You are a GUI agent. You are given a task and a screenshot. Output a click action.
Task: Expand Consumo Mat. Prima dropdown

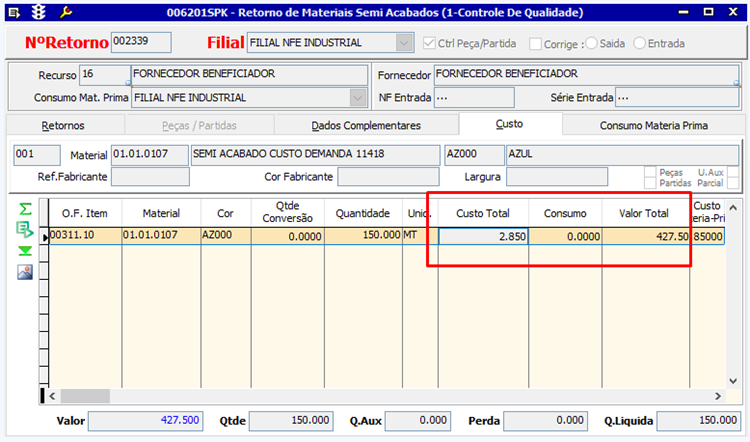pos(357,98)
